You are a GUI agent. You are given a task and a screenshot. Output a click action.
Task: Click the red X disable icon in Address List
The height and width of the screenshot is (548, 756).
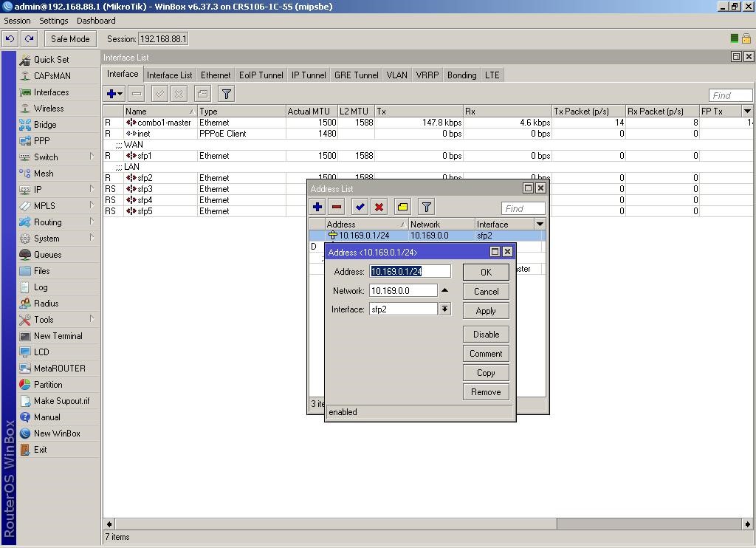point(379,207)
